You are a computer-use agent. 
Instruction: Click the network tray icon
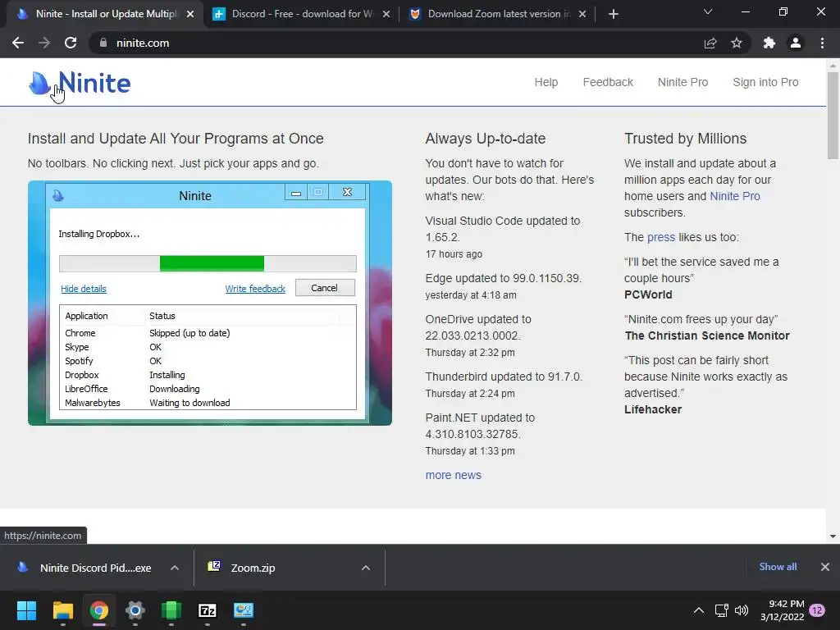[x=722, y=610]
